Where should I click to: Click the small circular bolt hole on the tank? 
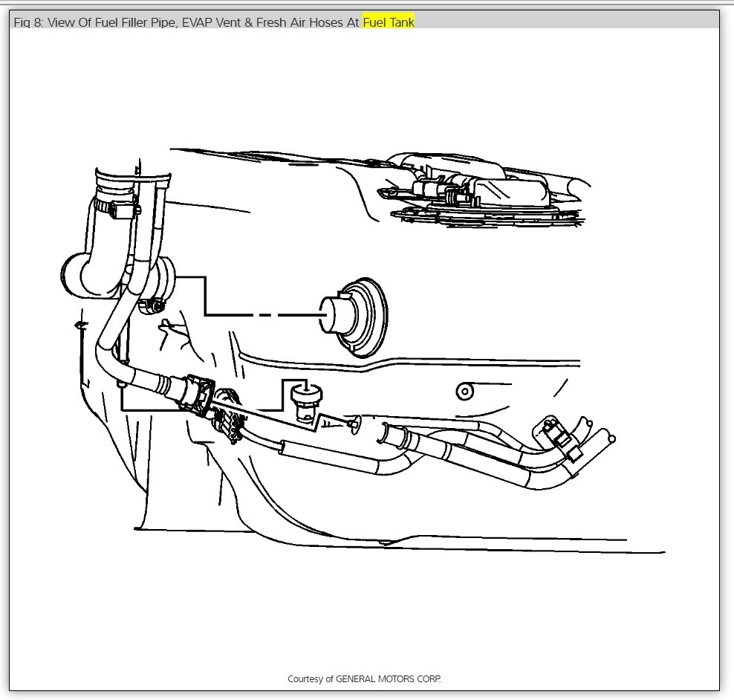point(464,391)
